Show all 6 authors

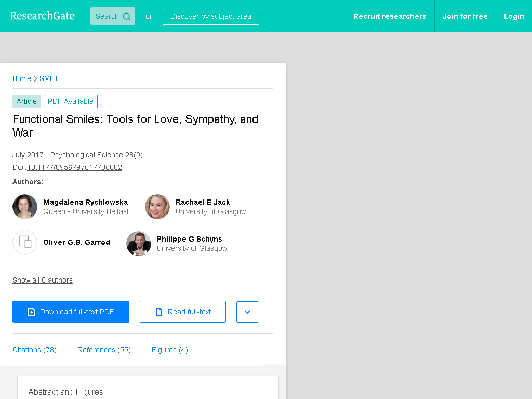coord(43,280)
